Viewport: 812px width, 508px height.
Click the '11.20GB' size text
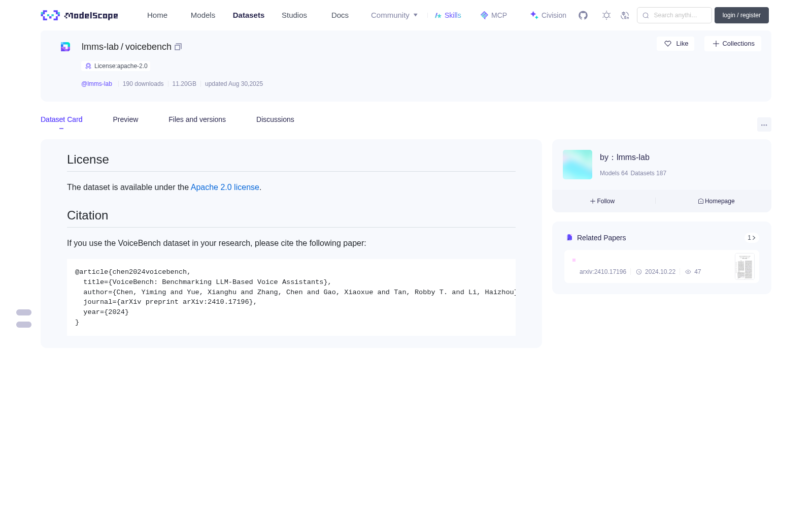(x=184, y=84)
